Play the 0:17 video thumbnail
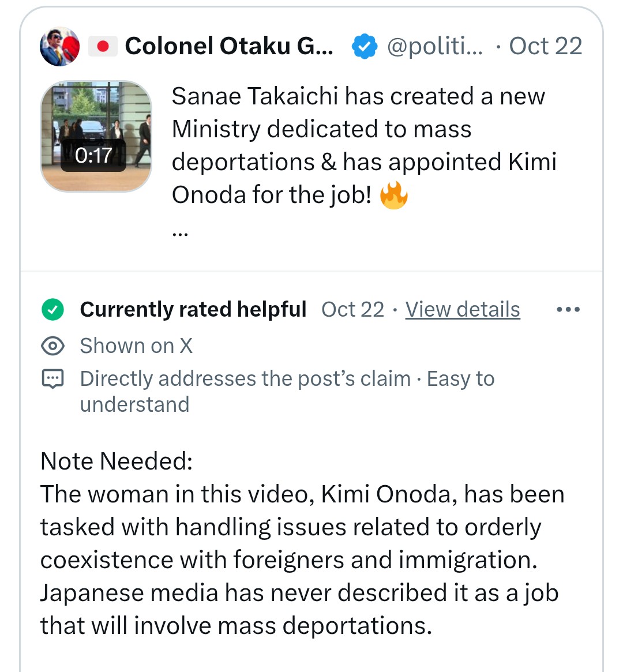The width and height of the screenshot is (623, 672). click(x=96, y=136)
